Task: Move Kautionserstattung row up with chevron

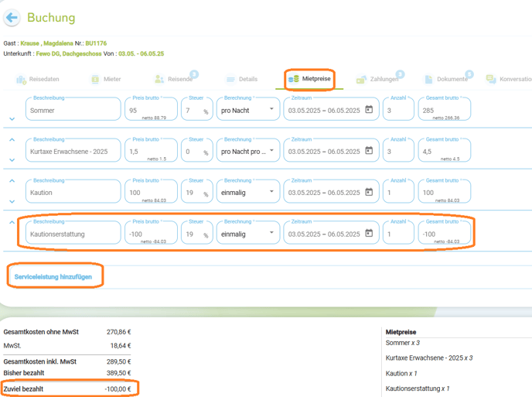Action: [12, 222]
